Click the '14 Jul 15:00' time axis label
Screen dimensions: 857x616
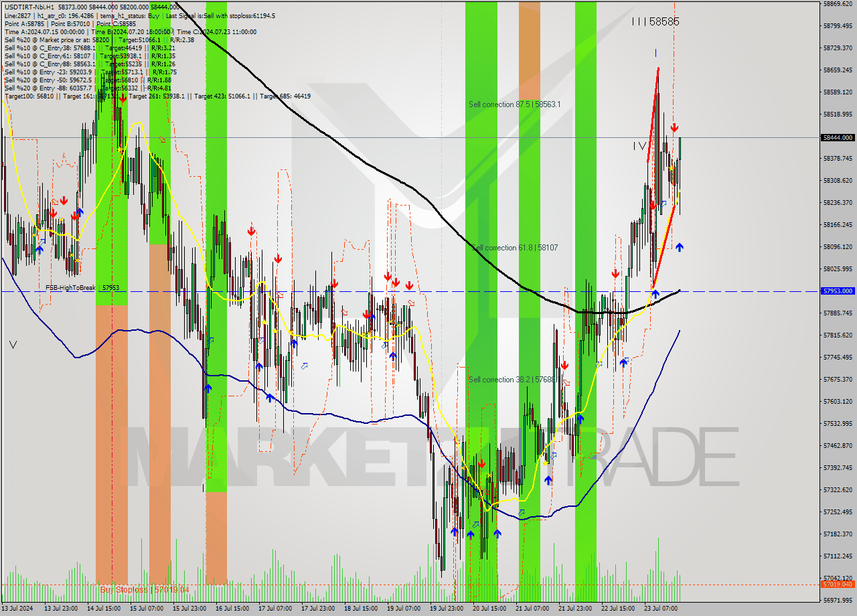104,609
